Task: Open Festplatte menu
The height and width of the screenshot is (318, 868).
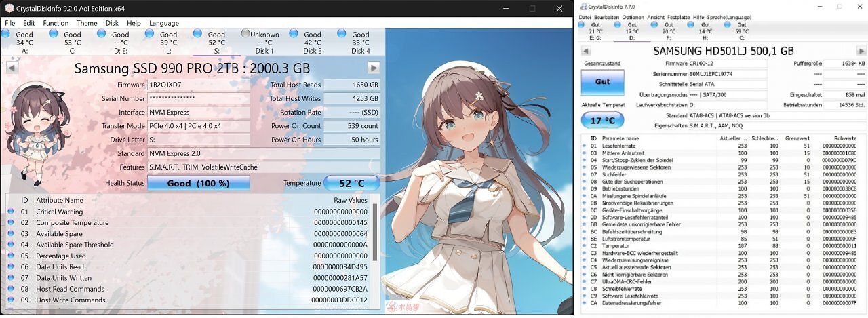Action: (x=679, y=16)
